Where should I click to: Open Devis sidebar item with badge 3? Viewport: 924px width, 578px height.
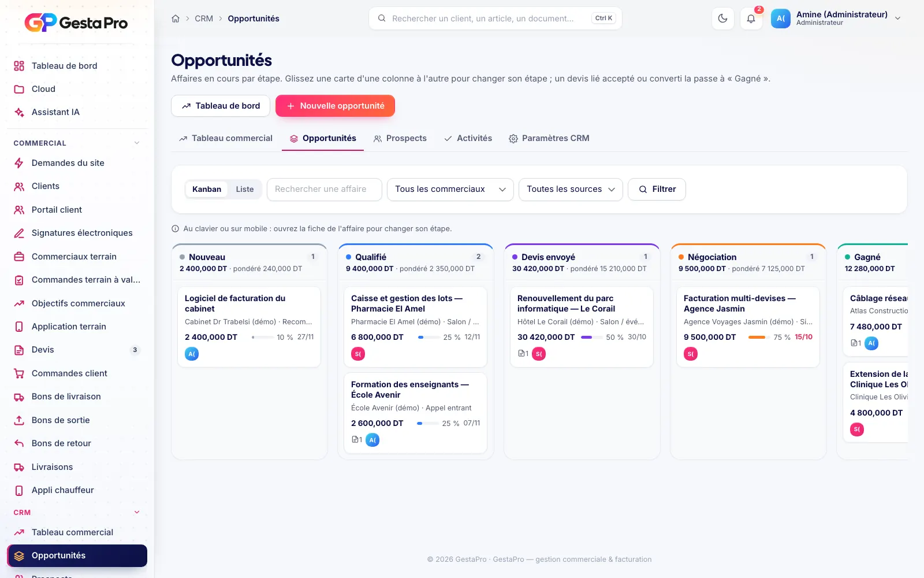pos(77,350)
